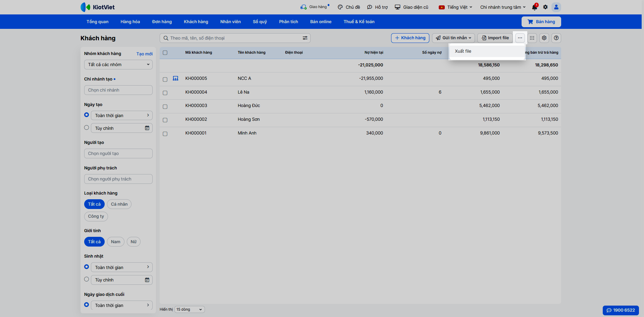Open the help question mark icon
The height and width of the screenshot is (317, 644).
tap(556, 38)
